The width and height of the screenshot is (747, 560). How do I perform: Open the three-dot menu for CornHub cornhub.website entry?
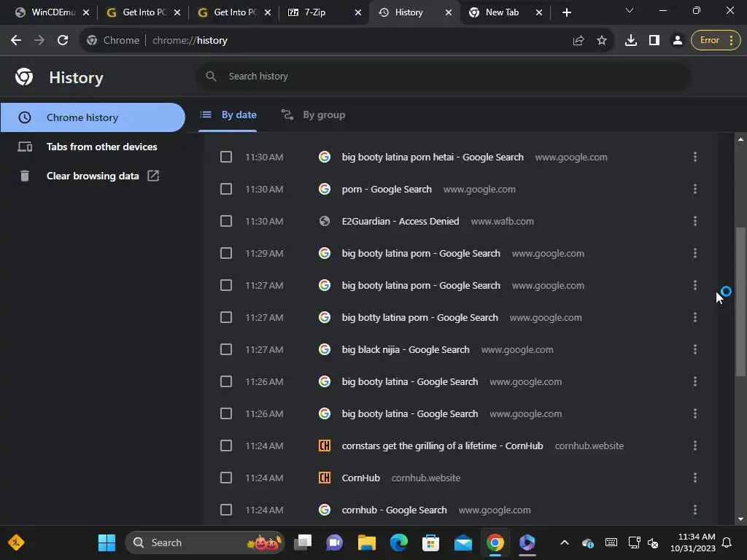[695, 478]
